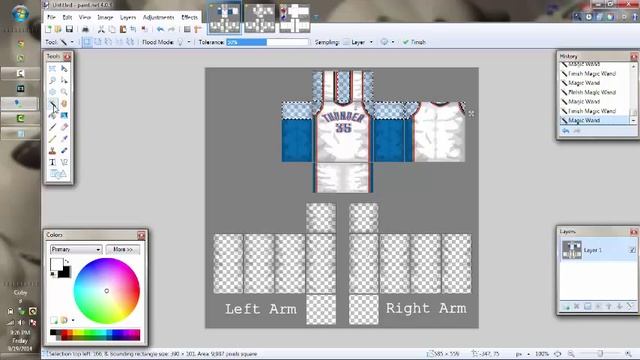640x360 pixels.
Task: Select the Magic Wand tool
Action: [53, 104]
